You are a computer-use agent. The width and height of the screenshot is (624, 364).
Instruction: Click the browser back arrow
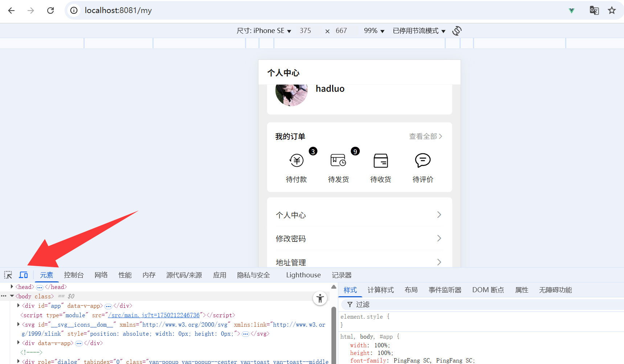[11, 11]
